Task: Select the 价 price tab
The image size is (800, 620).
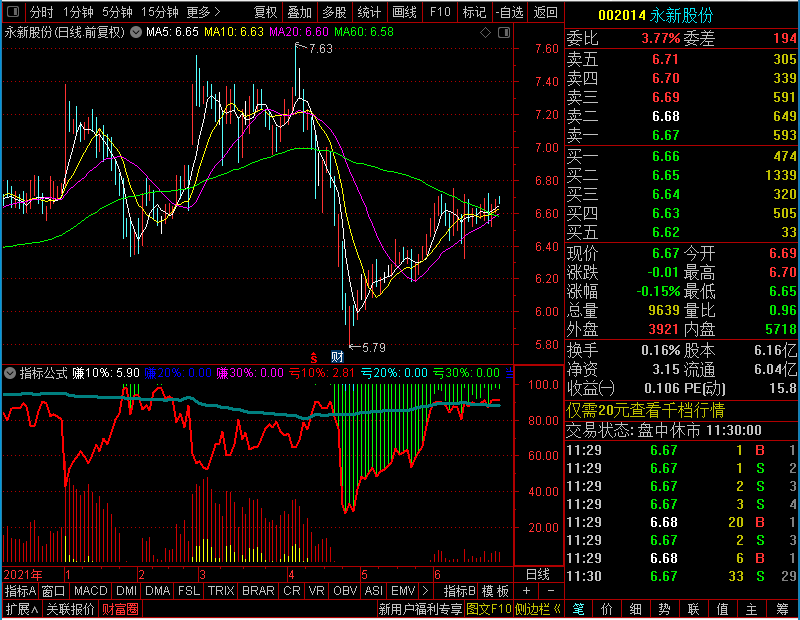Action: click(607, 609)
